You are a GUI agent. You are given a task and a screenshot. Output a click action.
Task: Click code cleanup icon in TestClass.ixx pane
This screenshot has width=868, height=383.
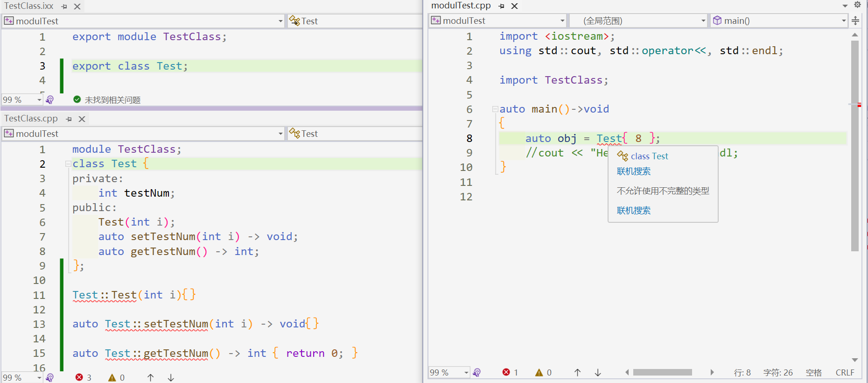click(50, 100)
